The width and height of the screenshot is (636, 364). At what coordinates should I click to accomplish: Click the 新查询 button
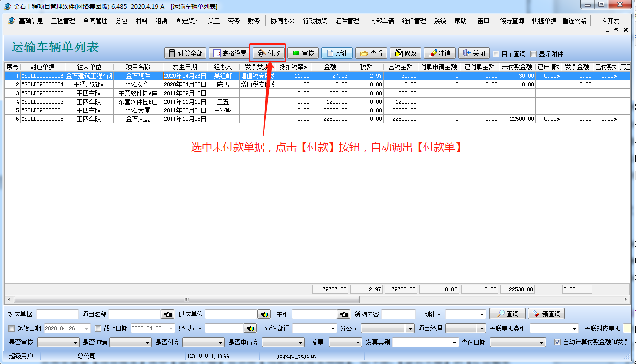546,314
